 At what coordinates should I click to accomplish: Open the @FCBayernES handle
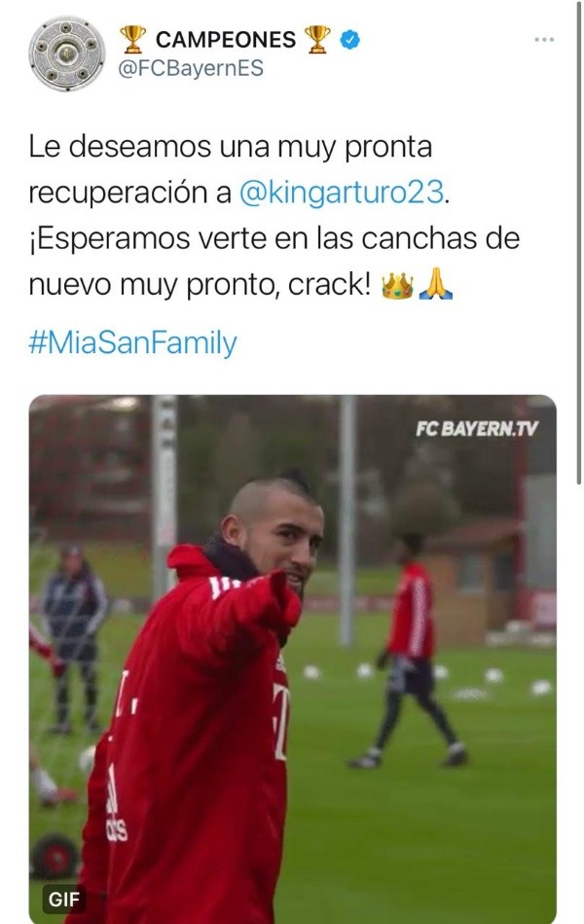coord(191,68)
